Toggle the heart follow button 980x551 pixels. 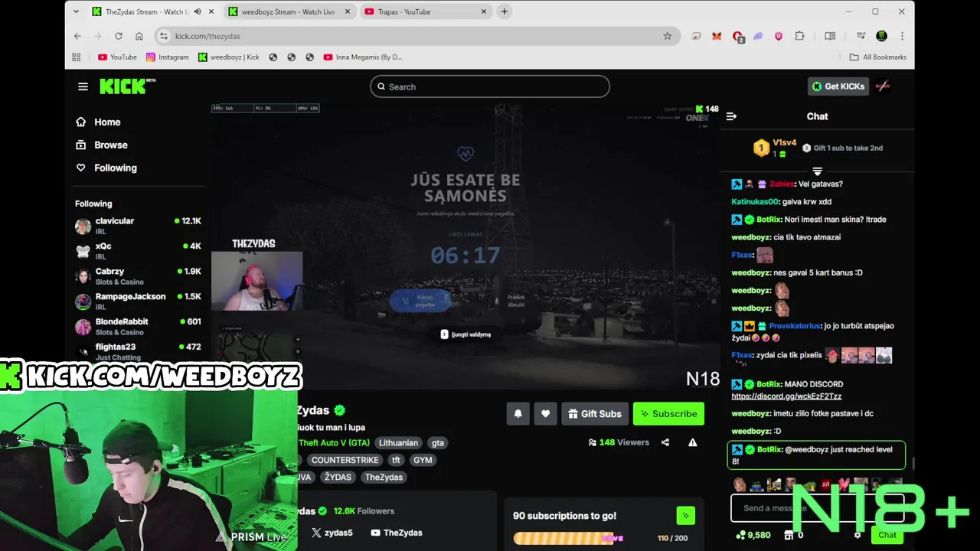(545, 414)
